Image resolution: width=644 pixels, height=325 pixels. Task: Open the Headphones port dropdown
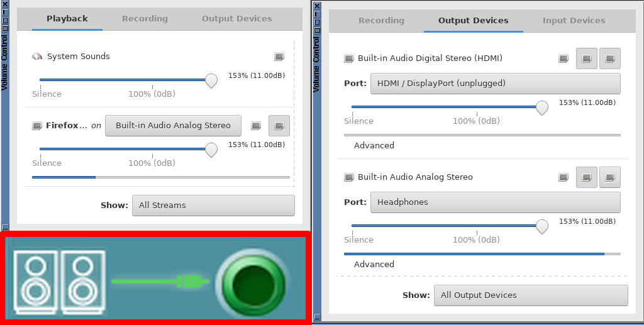[x=496, y=202]
